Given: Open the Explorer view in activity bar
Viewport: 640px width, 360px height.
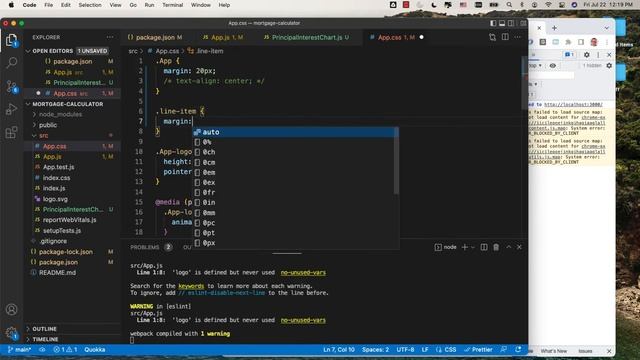Looking at the screenshot, I should (x=11, y=40).
